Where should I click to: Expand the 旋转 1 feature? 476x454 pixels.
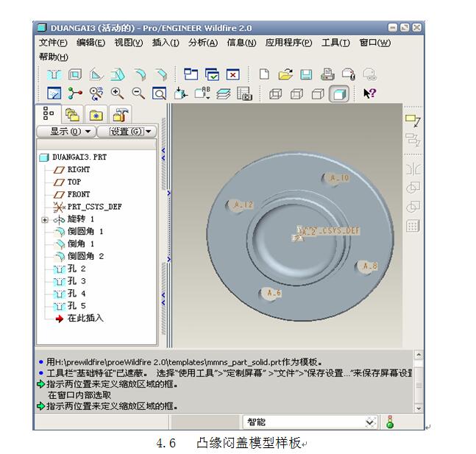tap(45, 219)
